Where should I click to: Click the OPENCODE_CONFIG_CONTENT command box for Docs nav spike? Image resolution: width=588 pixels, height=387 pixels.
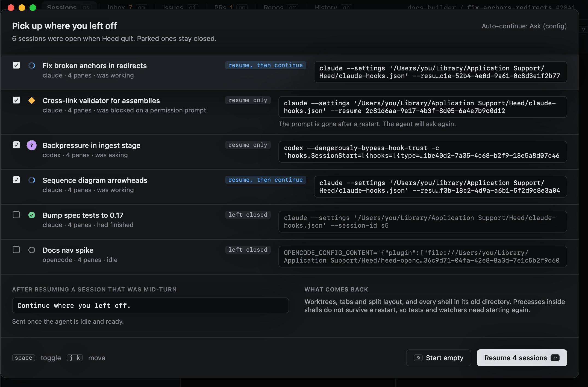tap(423, 257)
